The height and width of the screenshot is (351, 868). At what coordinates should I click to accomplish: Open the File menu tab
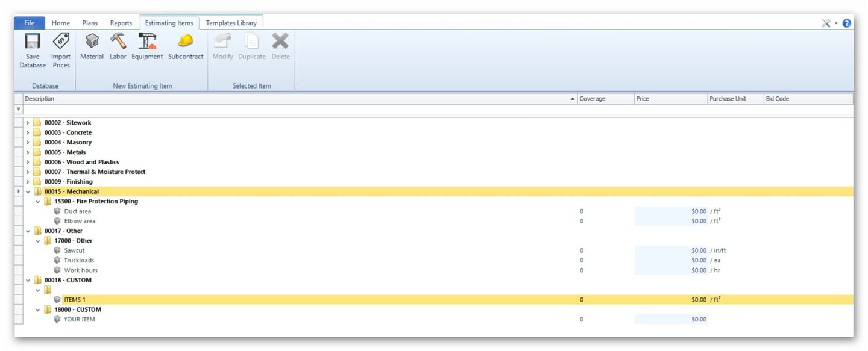pyautogui.click(x=30, y=23)
